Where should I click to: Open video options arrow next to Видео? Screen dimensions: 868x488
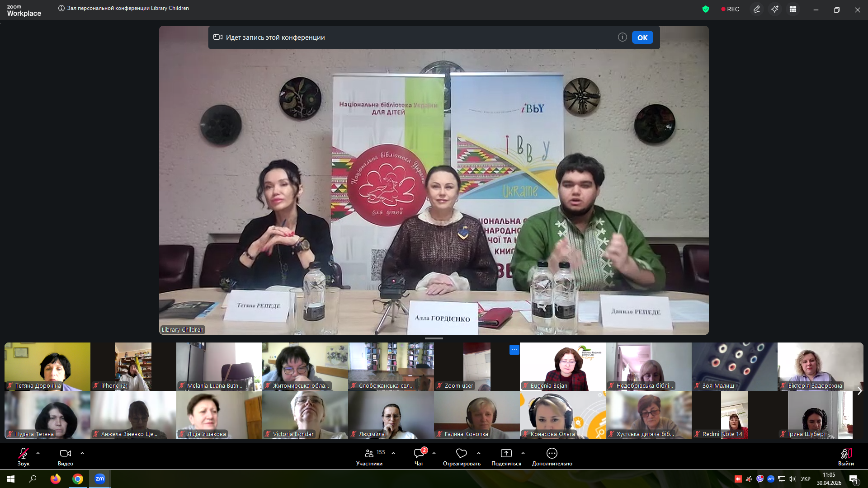click(82, 453)
